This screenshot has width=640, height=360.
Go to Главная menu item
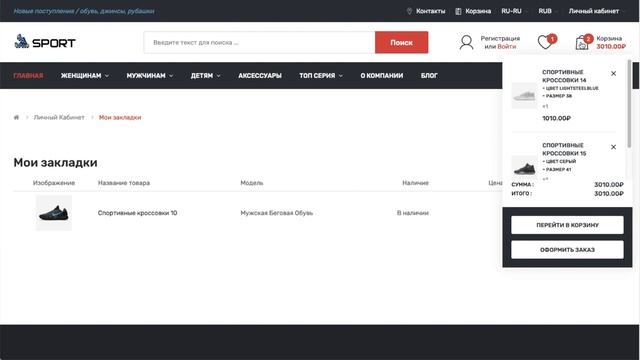click(28, 76)
